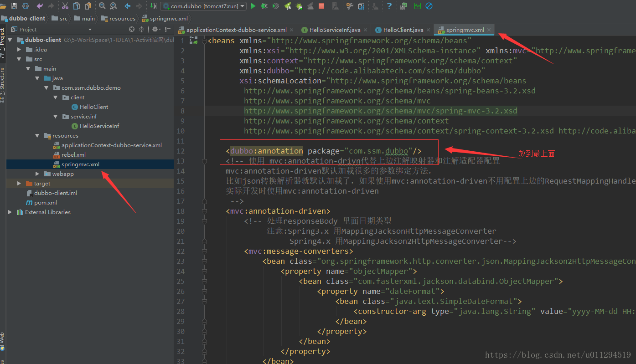This screenshot has width=636, height=364.
Task: Click the Replace icon in toolbar
Action: click(x=113, y=6)
